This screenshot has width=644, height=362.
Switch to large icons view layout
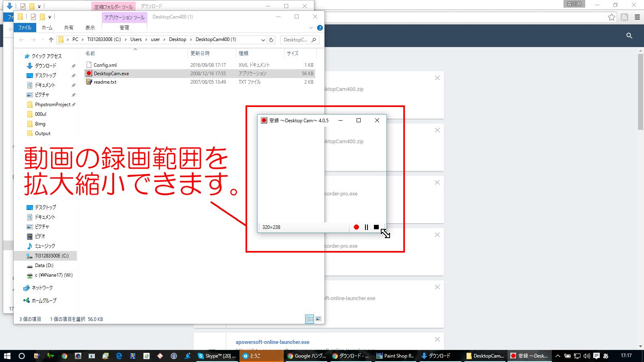318,319
